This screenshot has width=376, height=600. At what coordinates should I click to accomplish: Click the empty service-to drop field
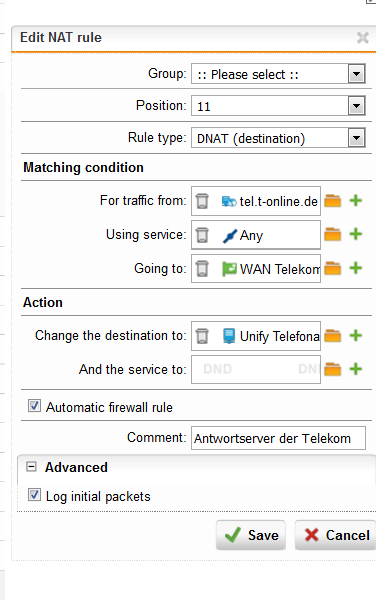[x=256, y=369]
